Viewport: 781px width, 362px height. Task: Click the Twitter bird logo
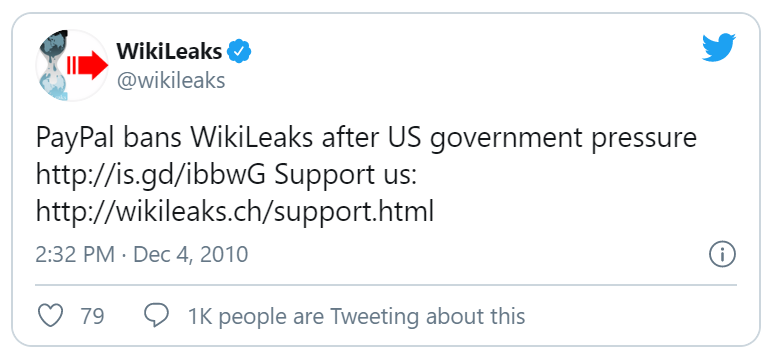click(719, 47)
